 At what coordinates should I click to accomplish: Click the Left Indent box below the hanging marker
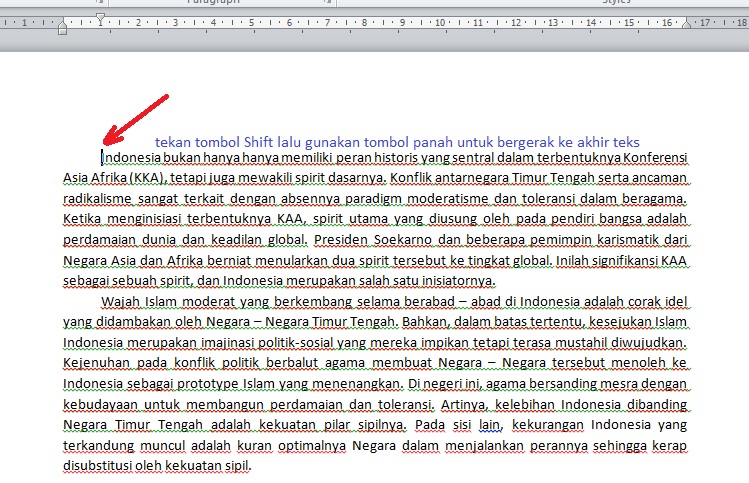63,31
